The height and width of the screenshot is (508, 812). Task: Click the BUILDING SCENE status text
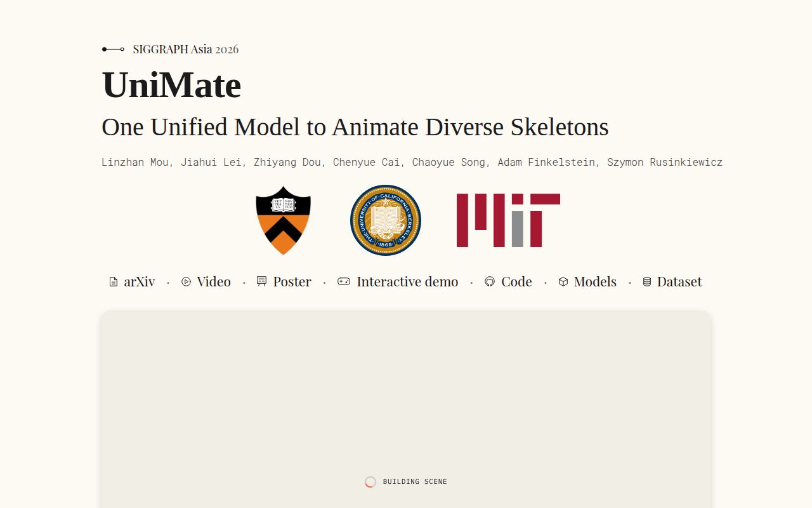click(415, 482)
